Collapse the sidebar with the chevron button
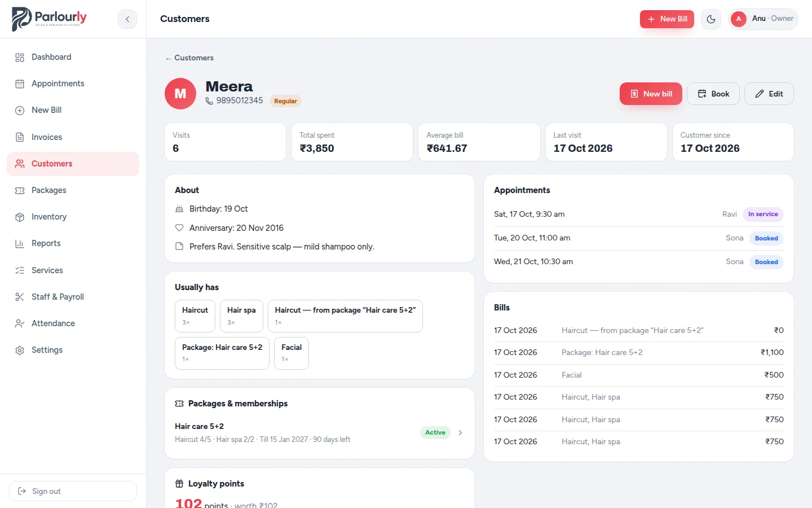This screenshot has height=508, width=812. click(127, 19)
